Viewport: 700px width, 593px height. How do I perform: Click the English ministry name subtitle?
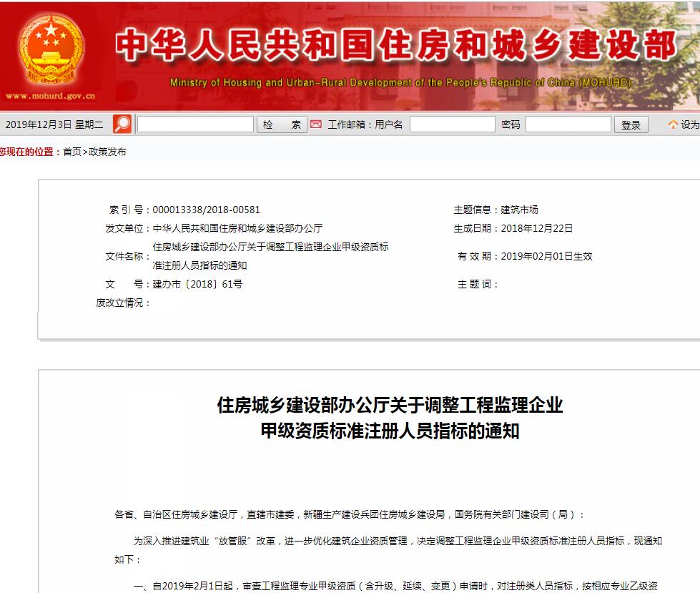(400, 82)
